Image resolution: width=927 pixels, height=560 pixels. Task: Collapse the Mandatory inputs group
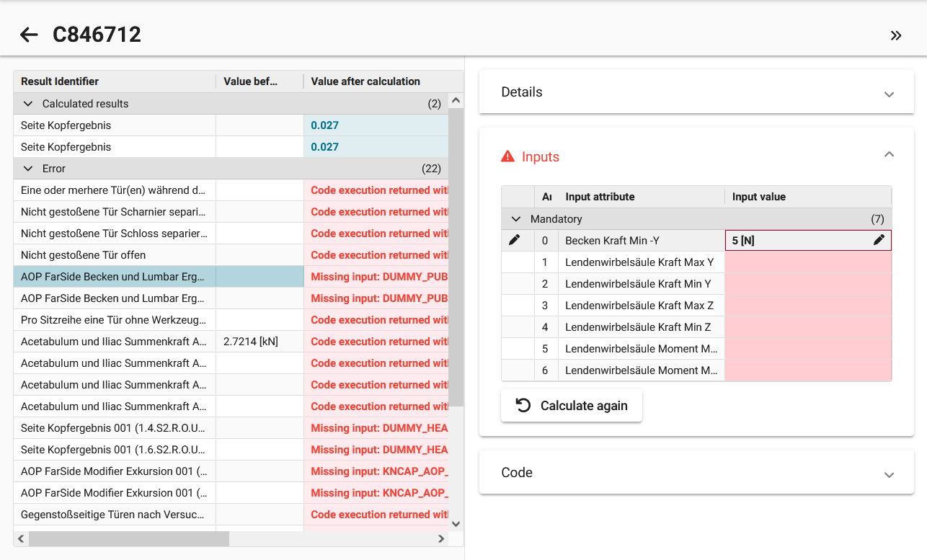tap(516, 219)
